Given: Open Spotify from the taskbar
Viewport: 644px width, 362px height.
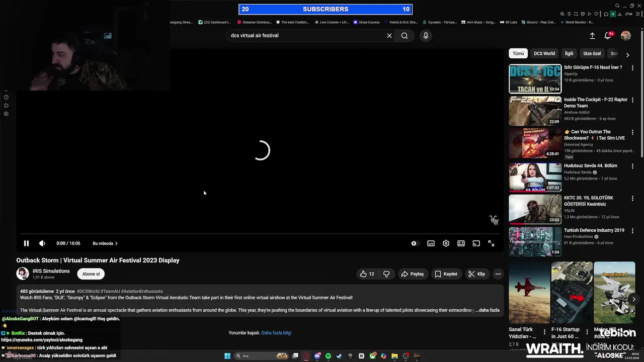Looking at the screenshot, I should (x=328, y=356).
